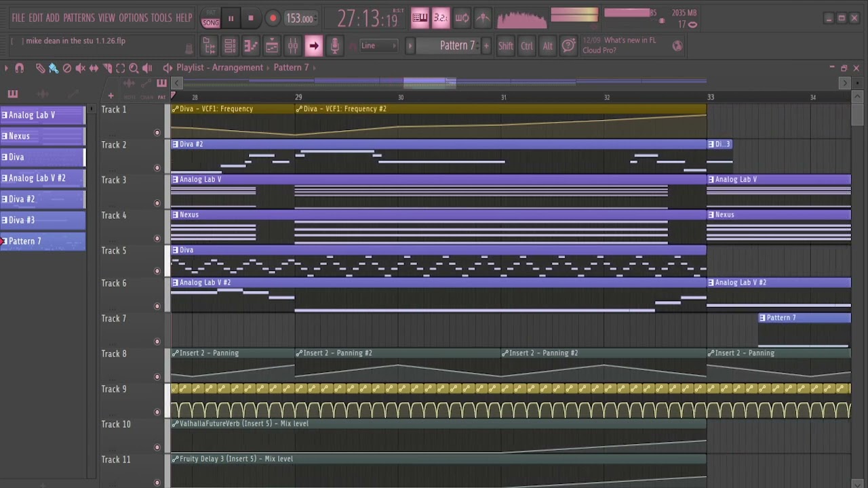Image resolution: width=868 pixels, height=488 pixels.
Task: Open the playlist options arrow menu
Action: [x=6, y=68]
